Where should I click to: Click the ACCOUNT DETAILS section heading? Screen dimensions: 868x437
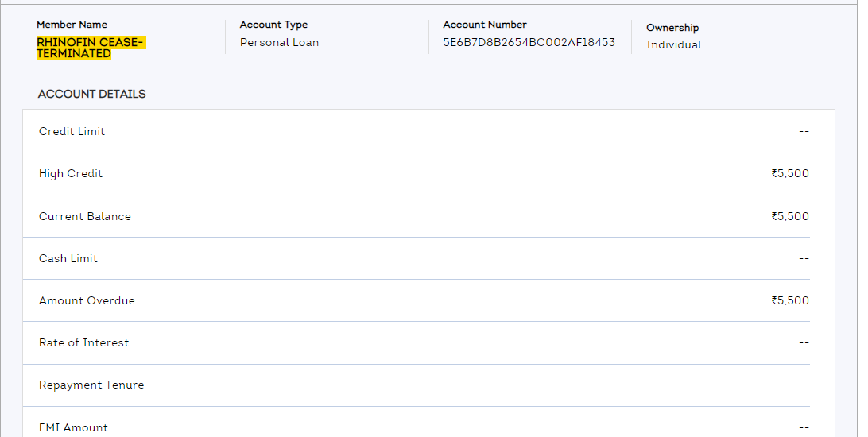coord(91,94)
